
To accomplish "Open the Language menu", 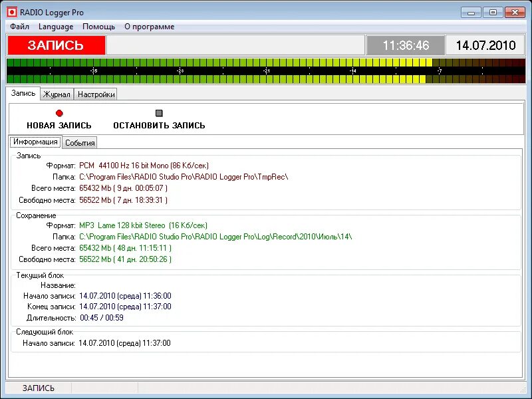I will [x=56, y=27].
